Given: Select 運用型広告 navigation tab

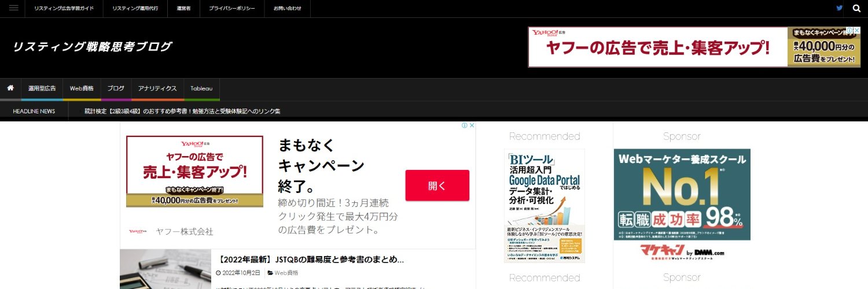Looking at the screenshot, I should pyautogui.click(x=42, y=88).
